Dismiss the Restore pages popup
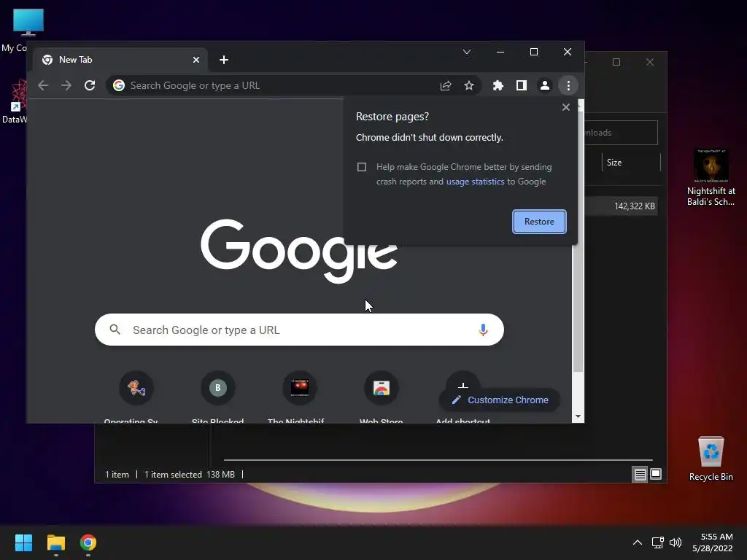The height and width of the screenshot is (560, 747). pos(565,107)
